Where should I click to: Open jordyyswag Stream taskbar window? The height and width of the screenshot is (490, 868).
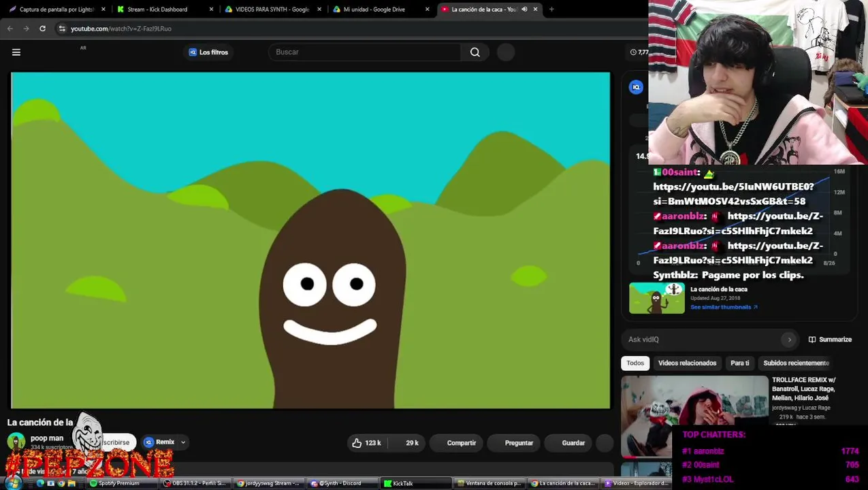268,483
